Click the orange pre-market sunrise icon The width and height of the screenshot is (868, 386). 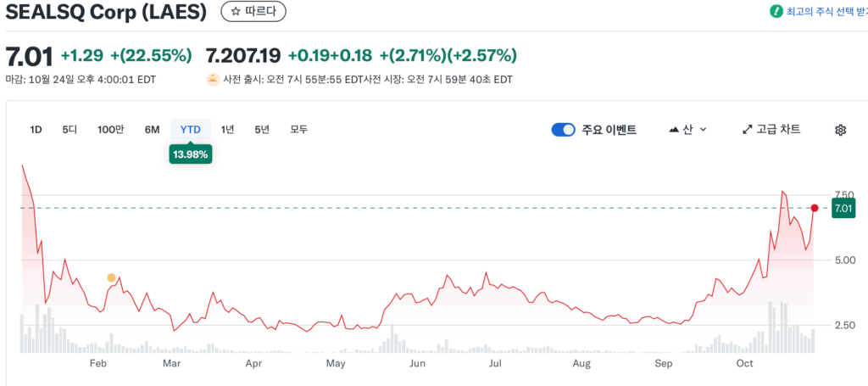212,80
